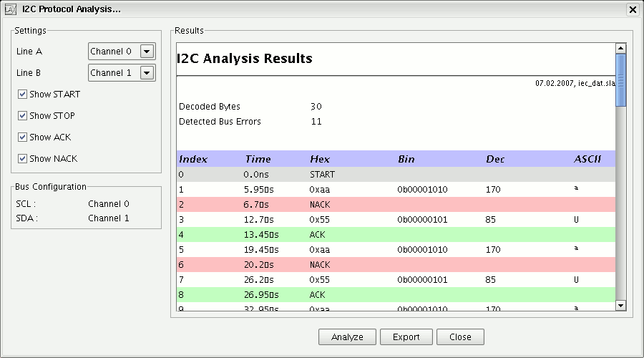Select the START row at index 0
This screenshot has height=358, width=644.
[322, 174]
